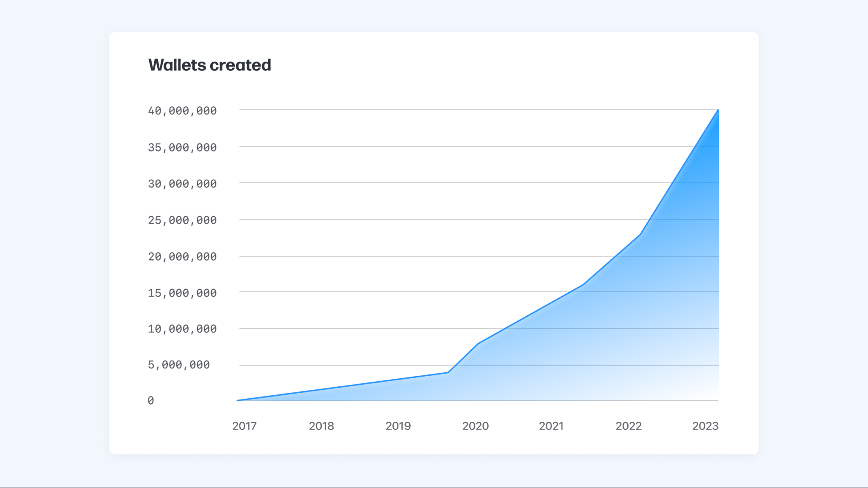The width and height of the screenshot is (868, 488).
Task: Click the 15,000,000 y-axis label
Action: point(182,292)
